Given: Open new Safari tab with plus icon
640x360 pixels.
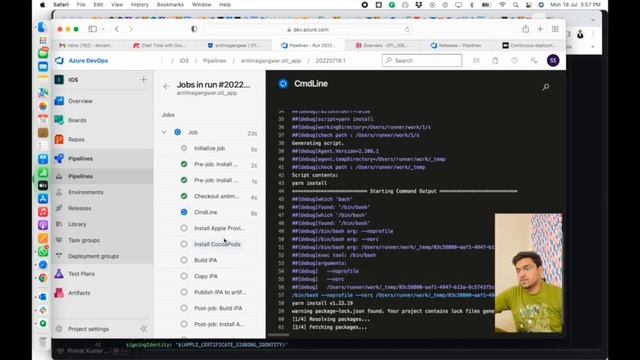Looking at the screenshot, I should pyautogui.click(x=540, y=29).
